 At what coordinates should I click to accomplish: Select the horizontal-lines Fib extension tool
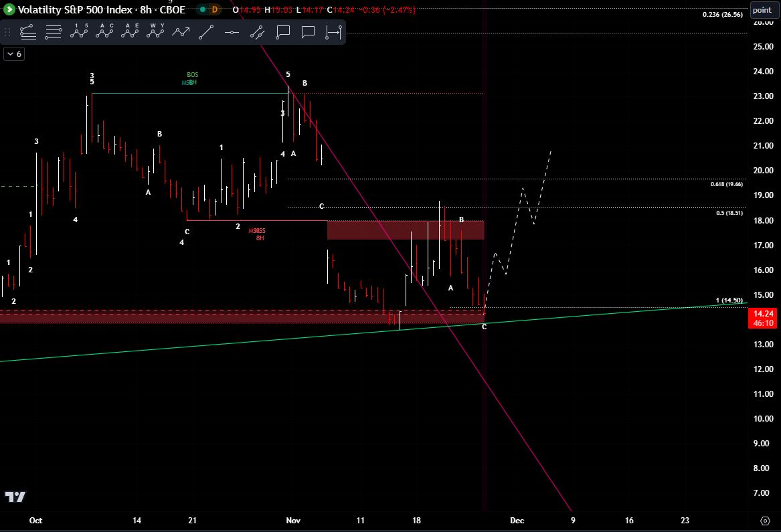pos(54,32)
